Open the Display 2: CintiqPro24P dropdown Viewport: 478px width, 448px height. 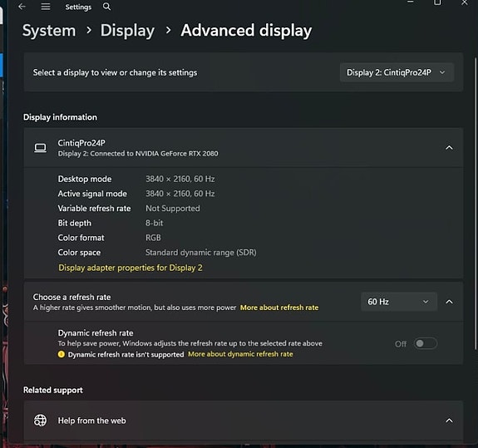tap(397, 72)
